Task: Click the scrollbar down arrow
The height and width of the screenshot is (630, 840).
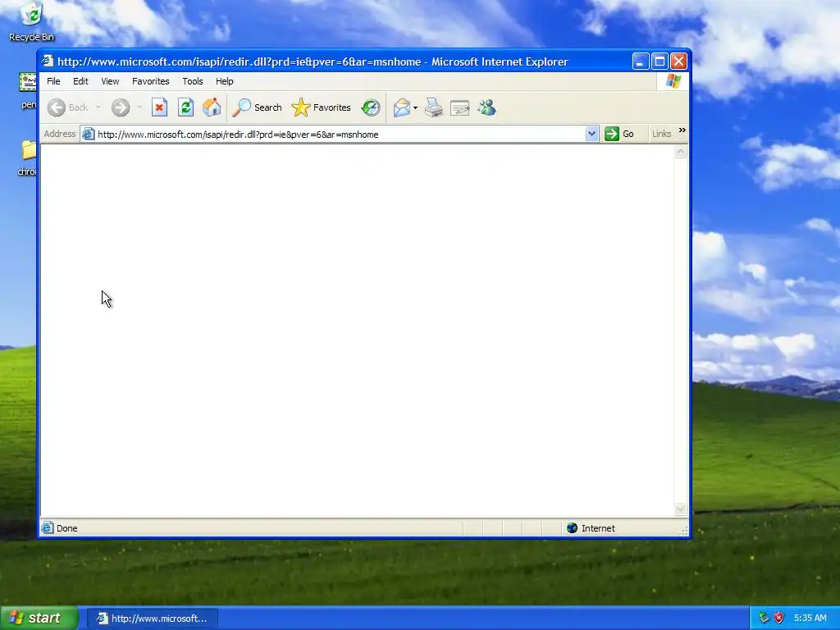Action: pyautogui.click(x=680, y=509)
